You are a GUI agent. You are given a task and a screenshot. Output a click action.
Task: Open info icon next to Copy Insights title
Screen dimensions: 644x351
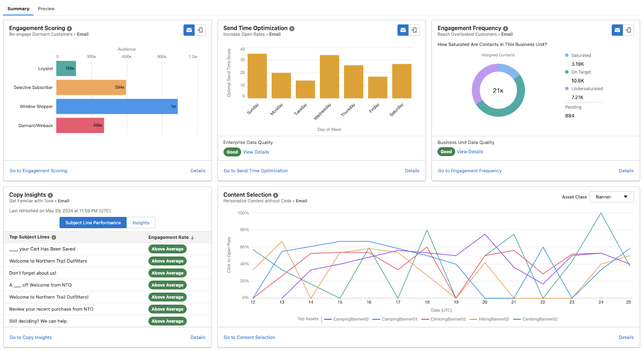[x=50, y=195]
